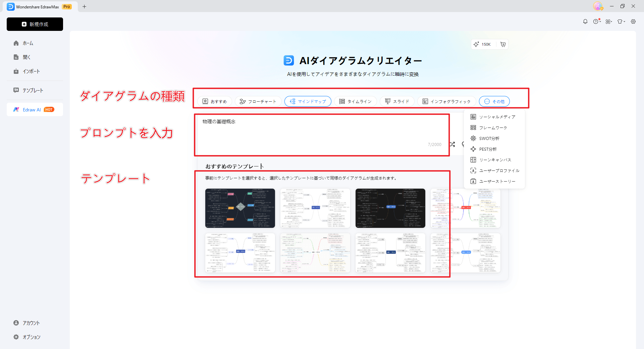The image size is (644, 349).
Task: Choose ユーザープロファイル from the dropdown list
Action: (x=494, y=170)
